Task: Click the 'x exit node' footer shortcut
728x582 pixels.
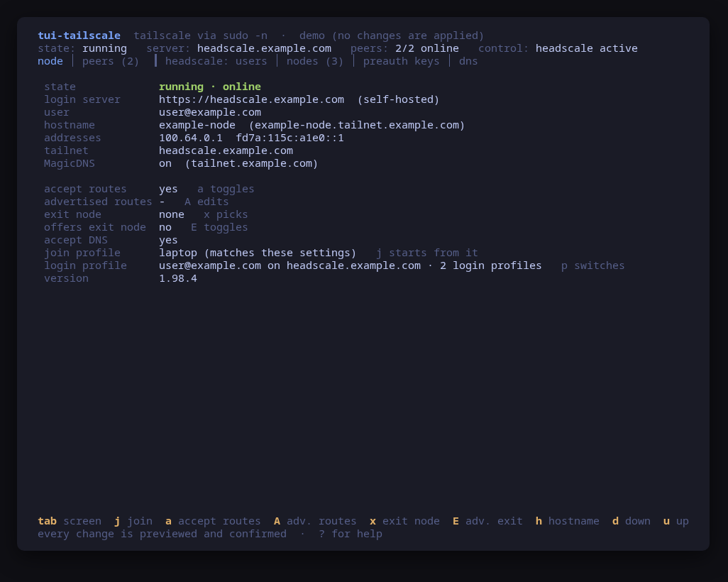Action: (404, 521)
